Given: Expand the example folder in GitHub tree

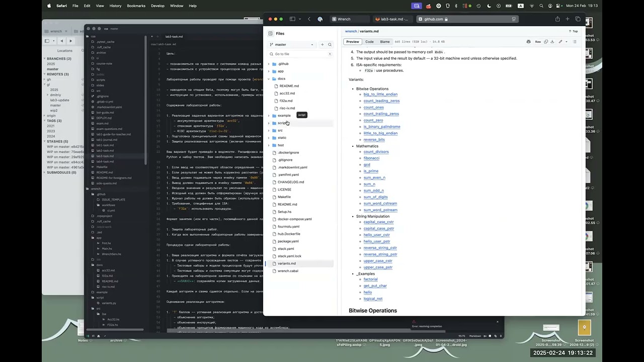Looking at the screenshot, I should point(268,116).
